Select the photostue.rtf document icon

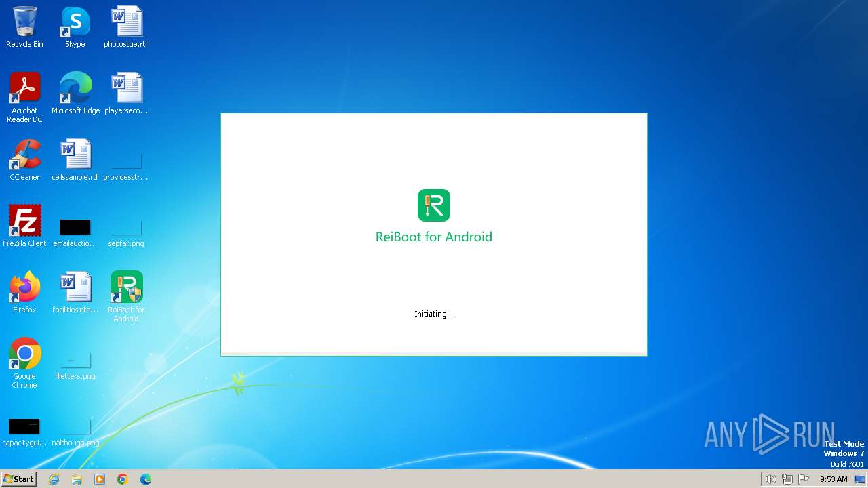[x=126, y=27]
